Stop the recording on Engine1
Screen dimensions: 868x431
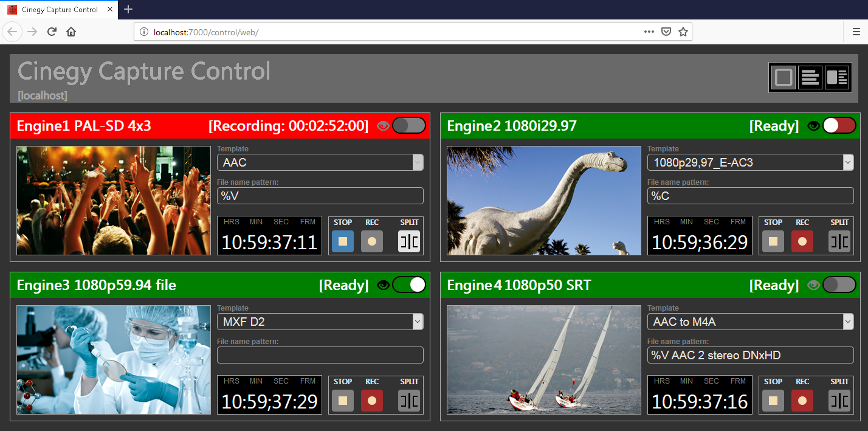pyautogui.click(x=342, y=241)
